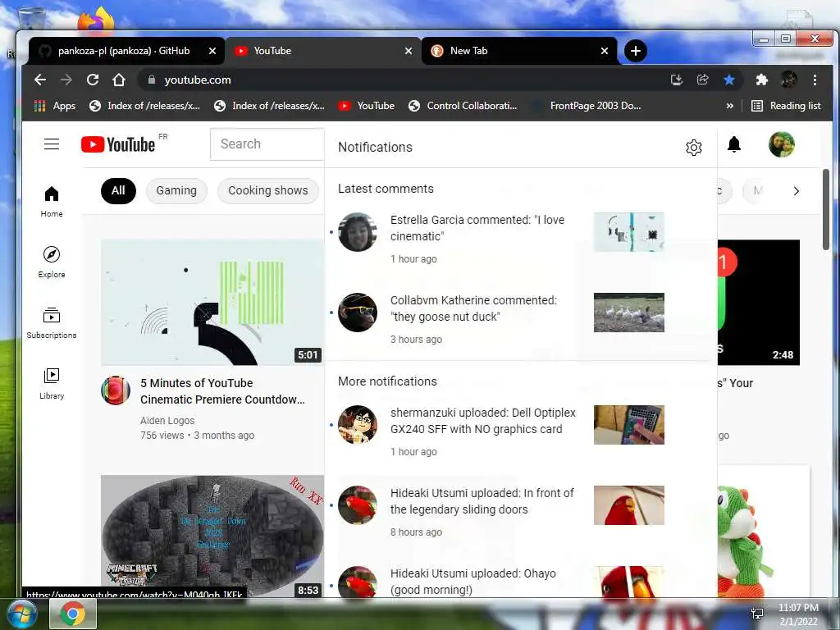Open Chrome profile avatar in toolbar
Image resolution: width=840 pixels, height=630 pixels.
pos(788,80)
